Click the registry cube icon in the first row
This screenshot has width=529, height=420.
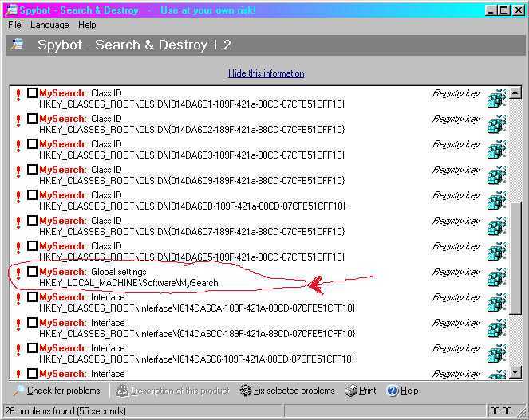coord(496,99)
